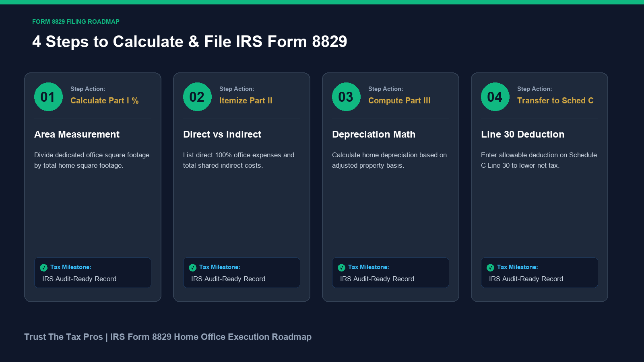The height and width of the screenshot is (362, 644).
Task: Click the 'Depreciation Math' heading
Action: [x=374, y=134]
